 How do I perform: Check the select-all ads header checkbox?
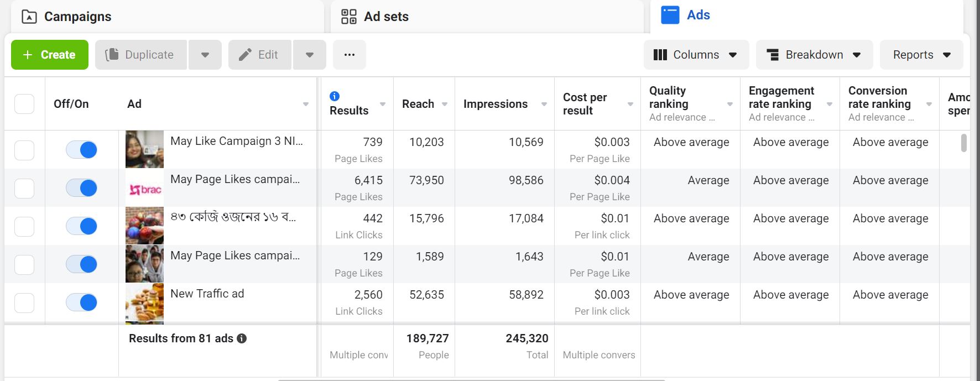[x=24, y=104]
